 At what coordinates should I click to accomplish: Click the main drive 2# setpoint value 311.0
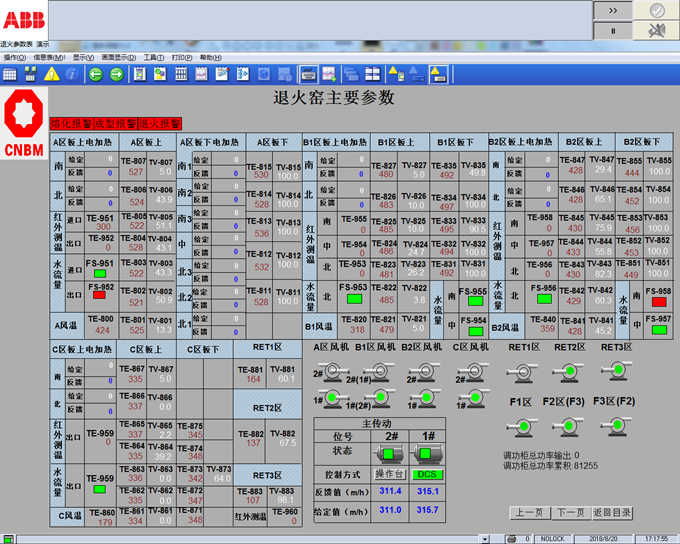click(389, 509)
